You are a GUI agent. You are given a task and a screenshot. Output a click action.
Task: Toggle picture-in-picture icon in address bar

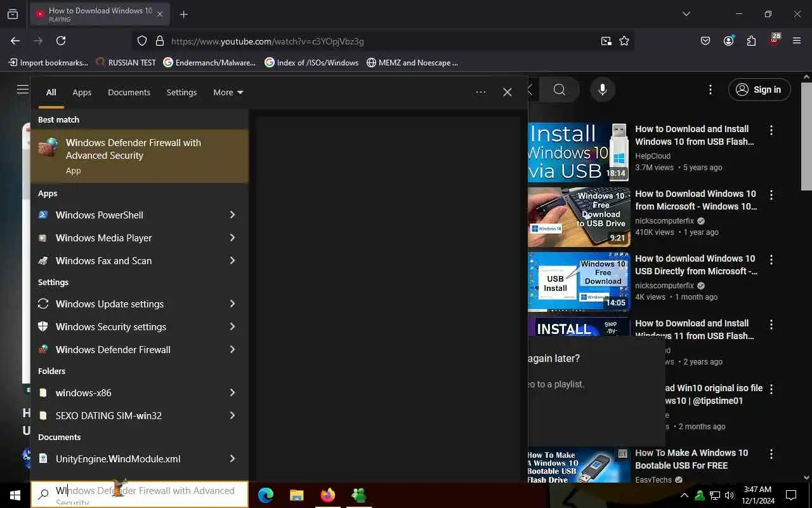coord(606,41)
